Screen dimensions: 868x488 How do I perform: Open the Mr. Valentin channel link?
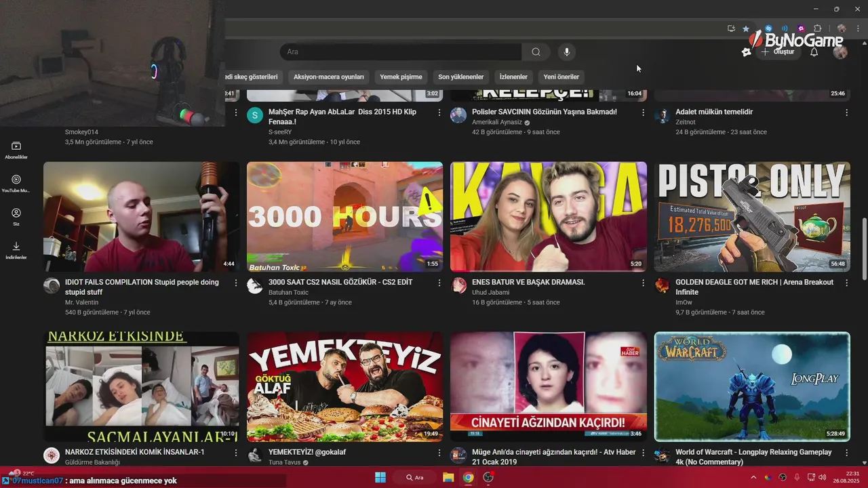pyautogui.click(x=81, y=302)
